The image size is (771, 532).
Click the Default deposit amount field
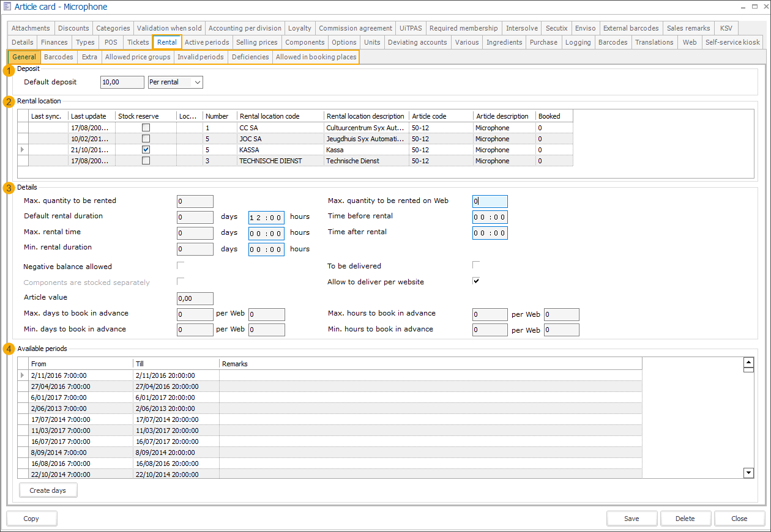coord(122,82)
